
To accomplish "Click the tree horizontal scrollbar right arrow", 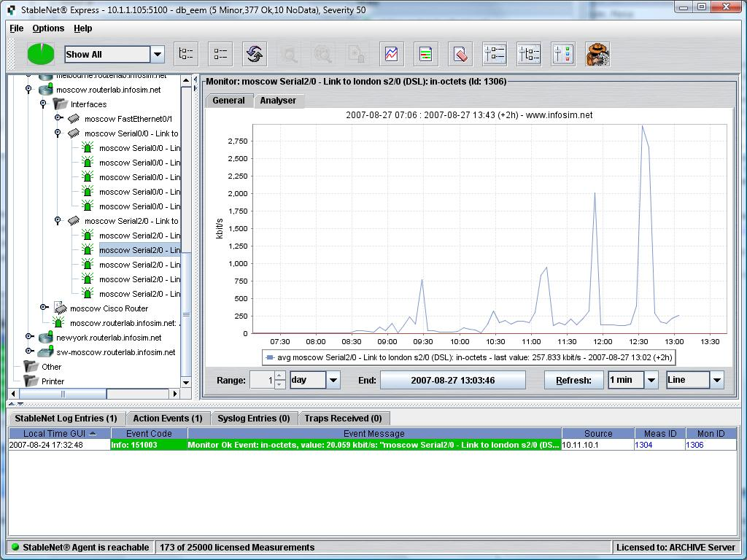I will 175,394.
